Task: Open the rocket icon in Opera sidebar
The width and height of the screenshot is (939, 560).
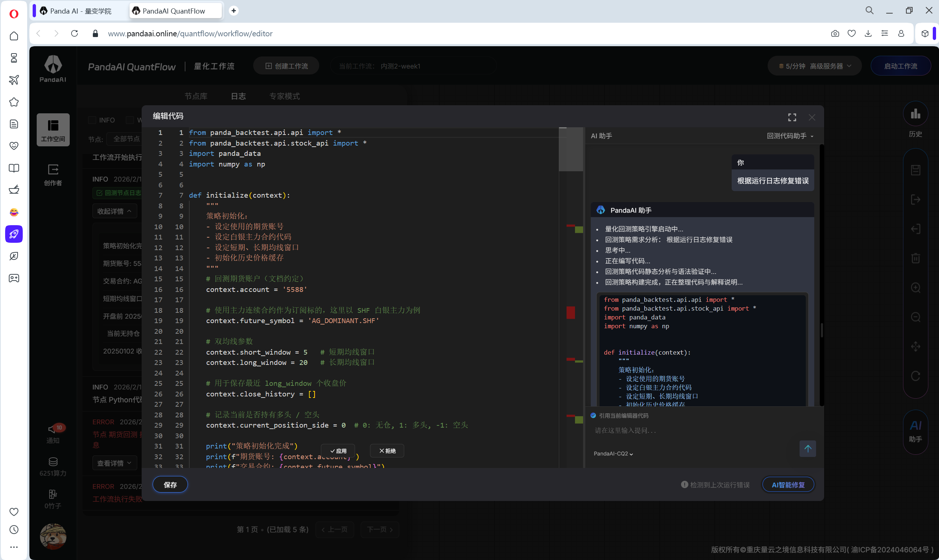Action: tap(14, 234)
